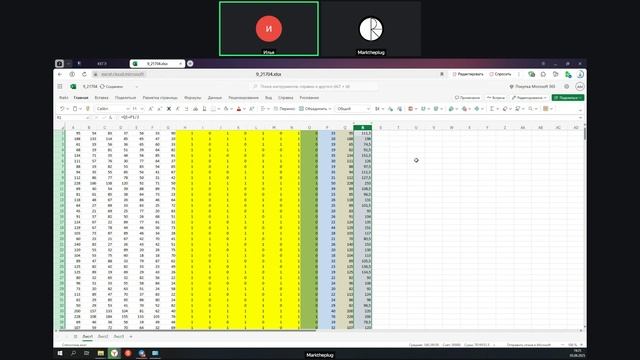
Task: Open File Explorer from taskbar
Action: 100,353
